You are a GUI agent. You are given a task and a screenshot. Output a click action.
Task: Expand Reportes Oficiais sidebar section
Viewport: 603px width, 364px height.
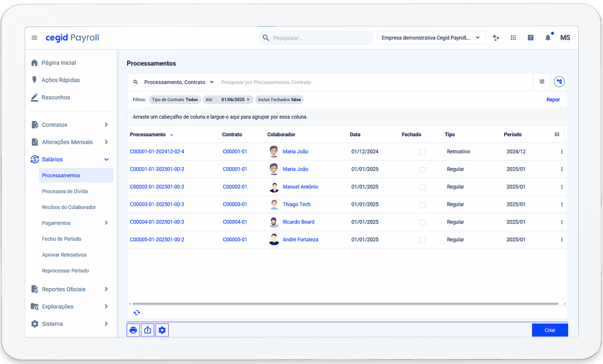point(106,289)
